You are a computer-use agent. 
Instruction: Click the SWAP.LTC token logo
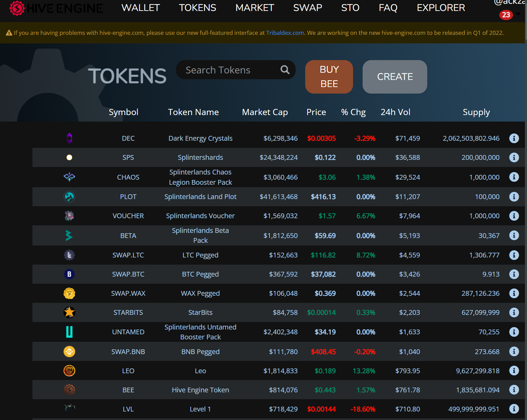pyautogui.click(x=69, y=255)
